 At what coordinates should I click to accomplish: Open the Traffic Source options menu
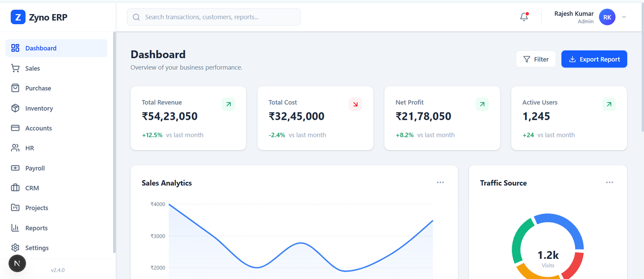pyautogui.click(x=609, y=183)
